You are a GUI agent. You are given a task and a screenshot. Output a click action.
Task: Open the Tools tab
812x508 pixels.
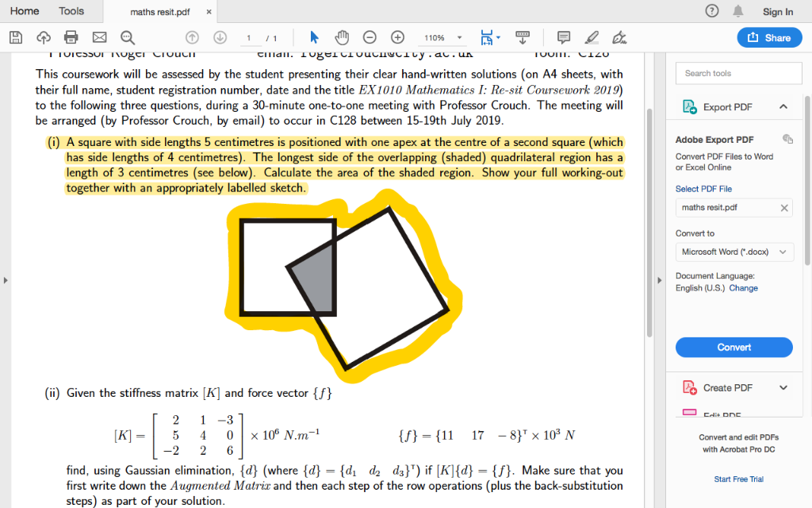71,11
